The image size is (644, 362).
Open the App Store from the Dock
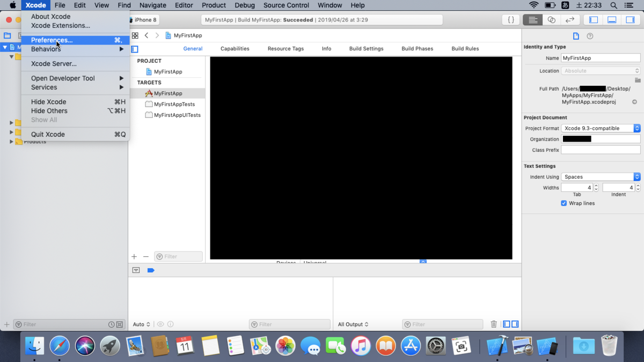pyautogui.click(x=411, y=346)
